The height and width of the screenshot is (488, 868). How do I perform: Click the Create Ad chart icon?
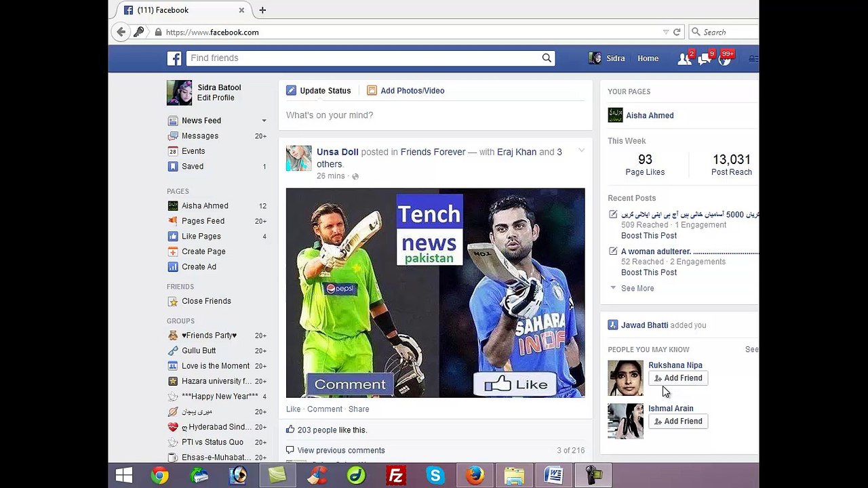coord(173,267)
